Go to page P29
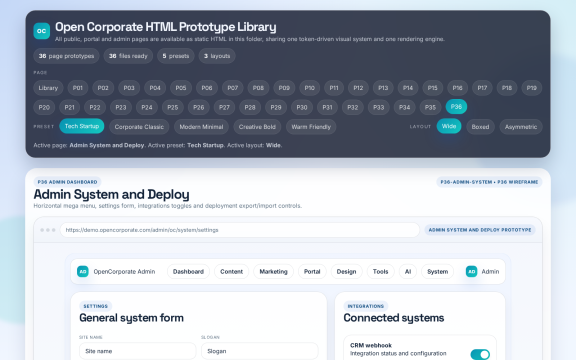 point(276,107)
